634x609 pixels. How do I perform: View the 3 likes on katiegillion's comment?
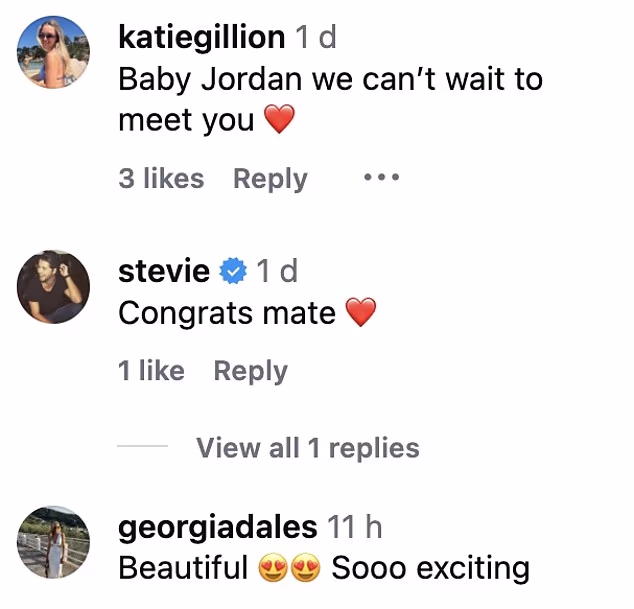161,179
